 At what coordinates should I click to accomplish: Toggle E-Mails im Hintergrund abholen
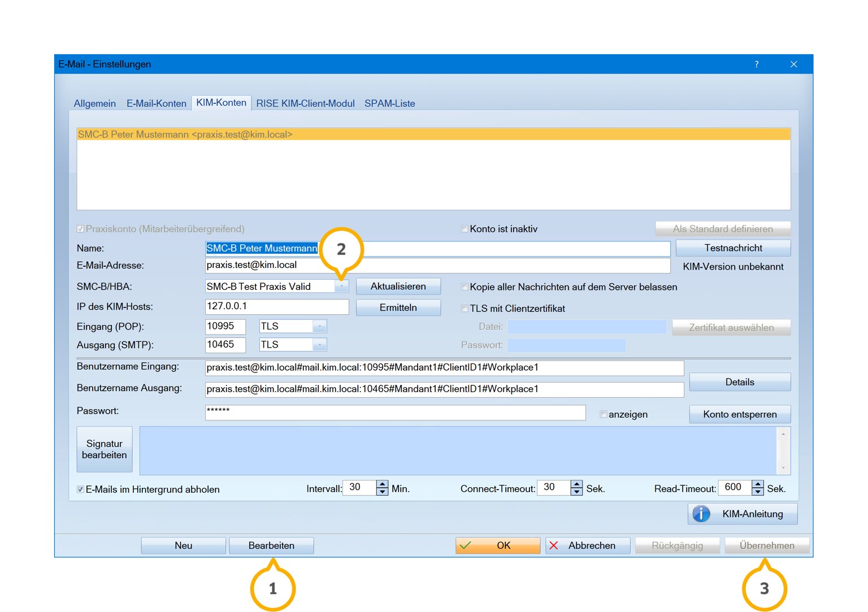80,489
